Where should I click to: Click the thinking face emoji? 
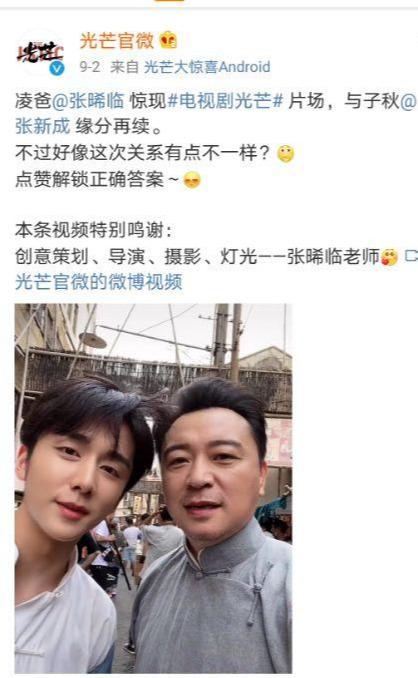point(285,154)
